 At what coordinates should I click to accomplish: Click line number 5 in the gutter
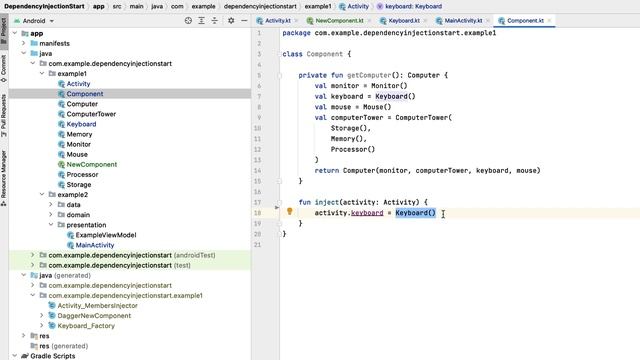point(259,76)
